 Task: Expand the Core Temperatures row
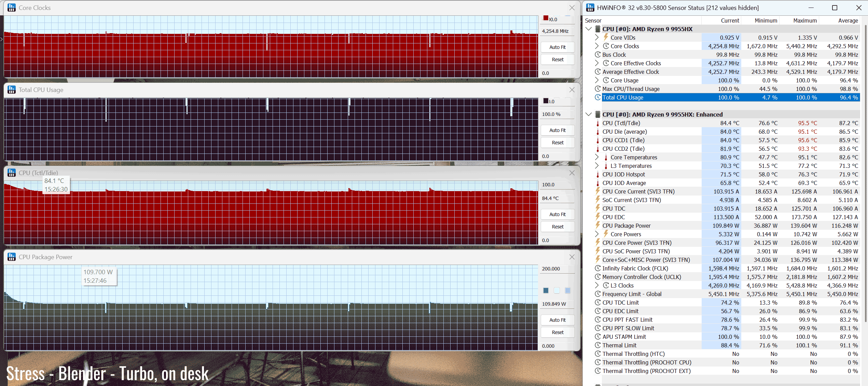click(596, 157)
